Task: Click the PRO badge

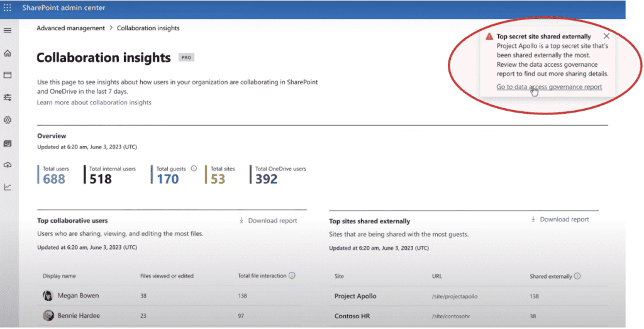Action: pos(186,57)
